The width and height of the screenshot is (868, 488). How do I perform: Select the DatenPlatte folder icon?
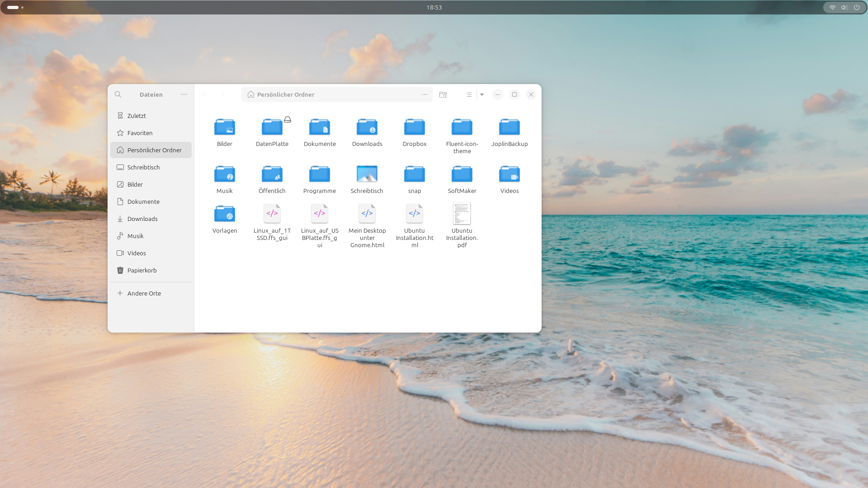pos(272,127)
